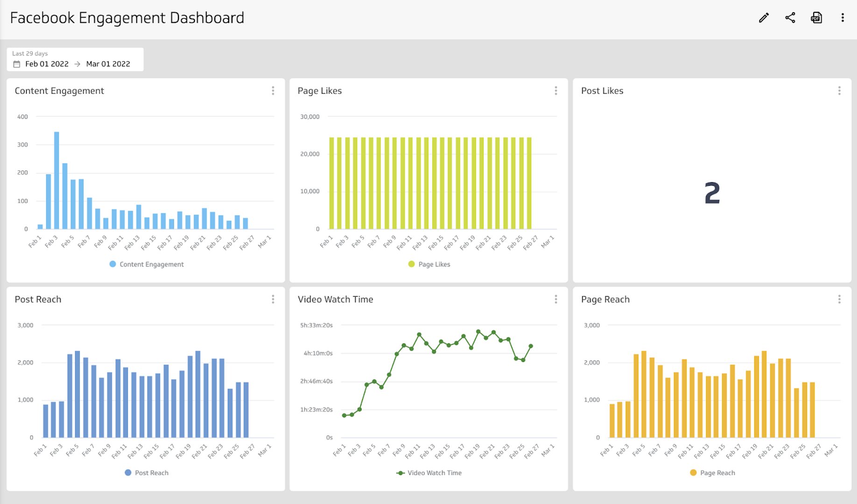
Task: Click the Facebook Engagement Dashboard title
Action: pyautogui.click(x=127, y=18)
